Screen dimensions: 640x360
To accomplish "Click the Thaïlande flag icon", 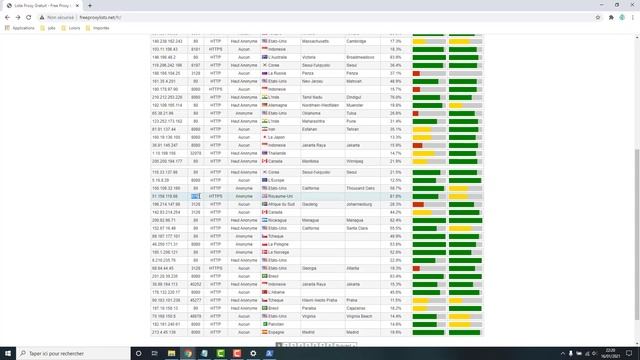I will [x=264, y=153].
